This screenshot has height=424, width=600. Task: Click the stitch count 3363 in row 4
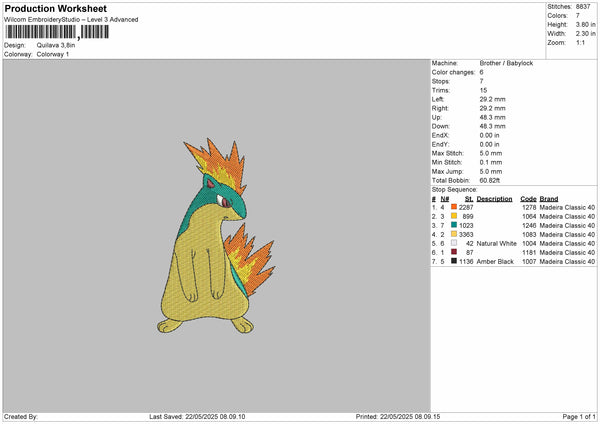466,235
